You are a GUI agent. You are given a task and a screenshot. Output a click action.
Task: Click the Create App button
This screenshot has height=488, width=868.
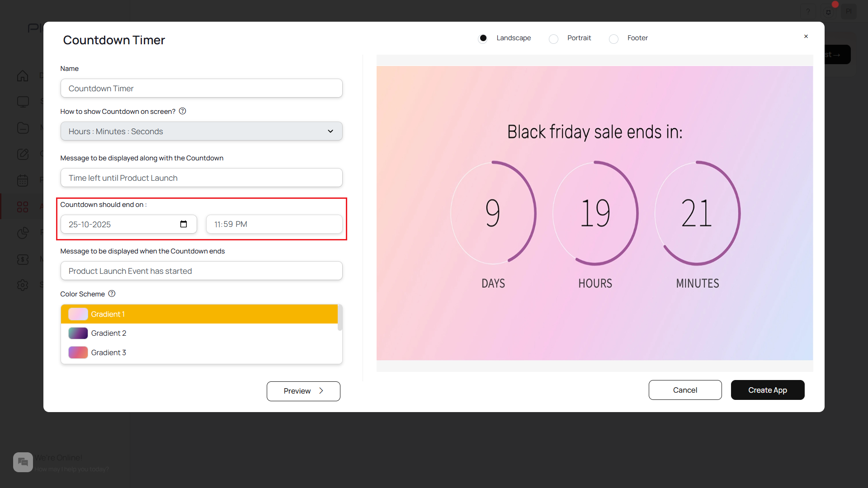point(767,390)
